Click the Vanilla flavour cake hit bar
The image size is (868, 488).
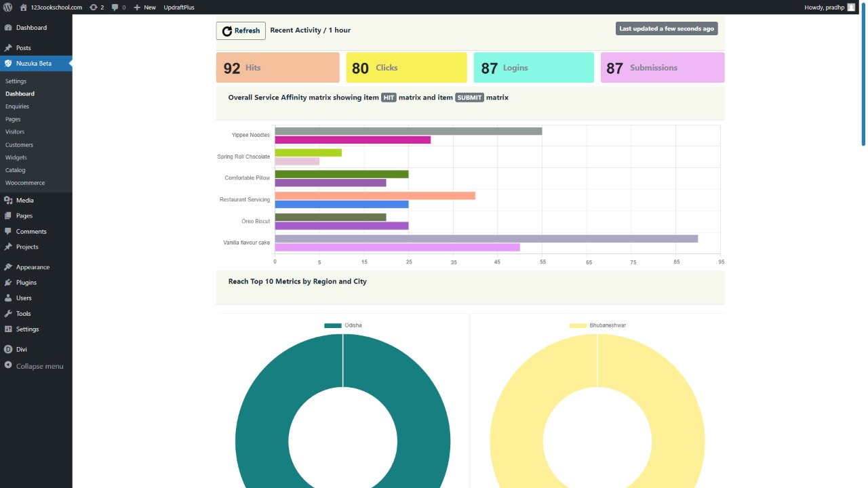point(486,239)
